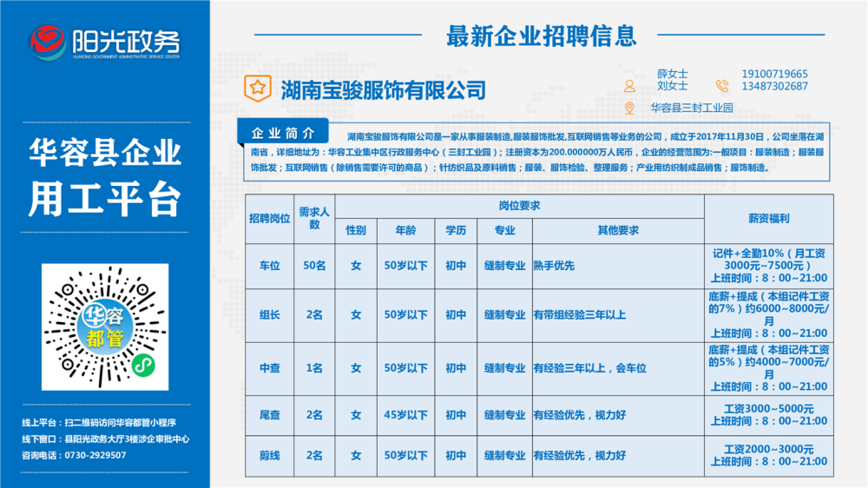This screenshot has width=868, height=488.
Task: Click the star shield badge icon
Action: coord(258,88)
